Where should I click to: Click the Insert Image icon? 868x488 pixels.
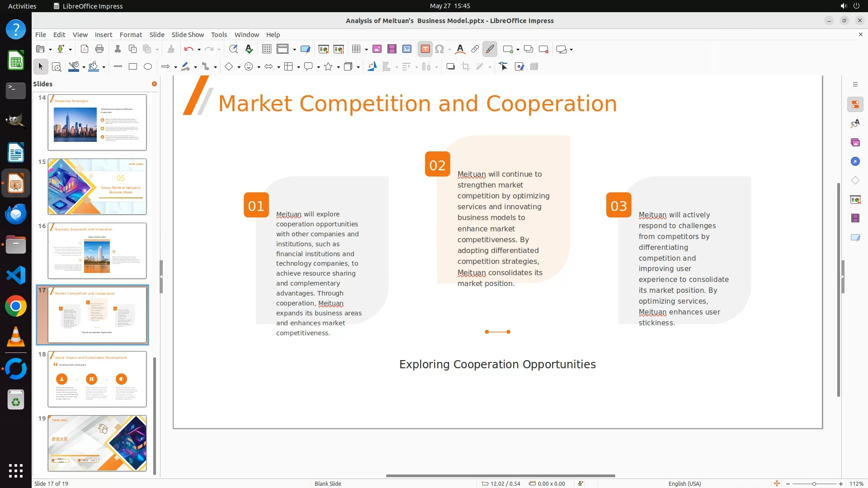pyautogui.click(x=377, y=49)
